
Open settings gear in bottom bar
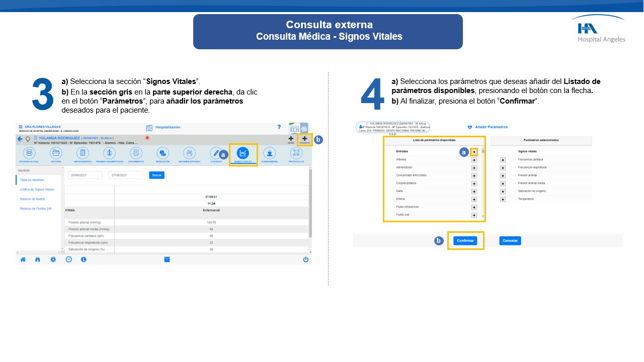pos(53,259)
